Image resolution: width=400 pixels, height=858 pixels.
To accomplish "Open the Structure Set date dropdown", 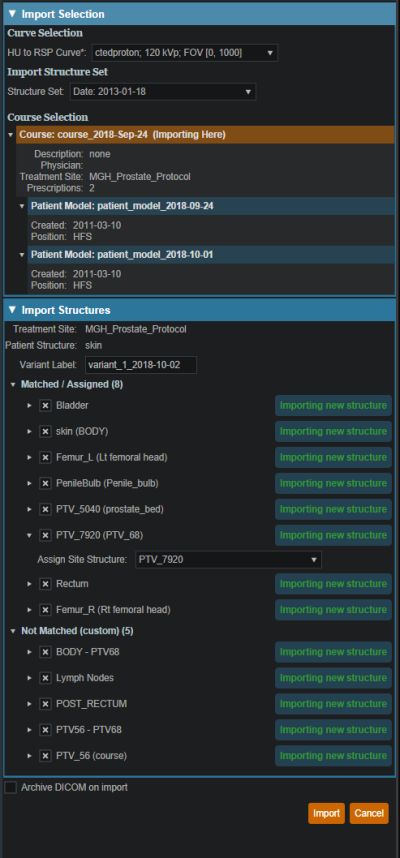I will click(163, 91).
